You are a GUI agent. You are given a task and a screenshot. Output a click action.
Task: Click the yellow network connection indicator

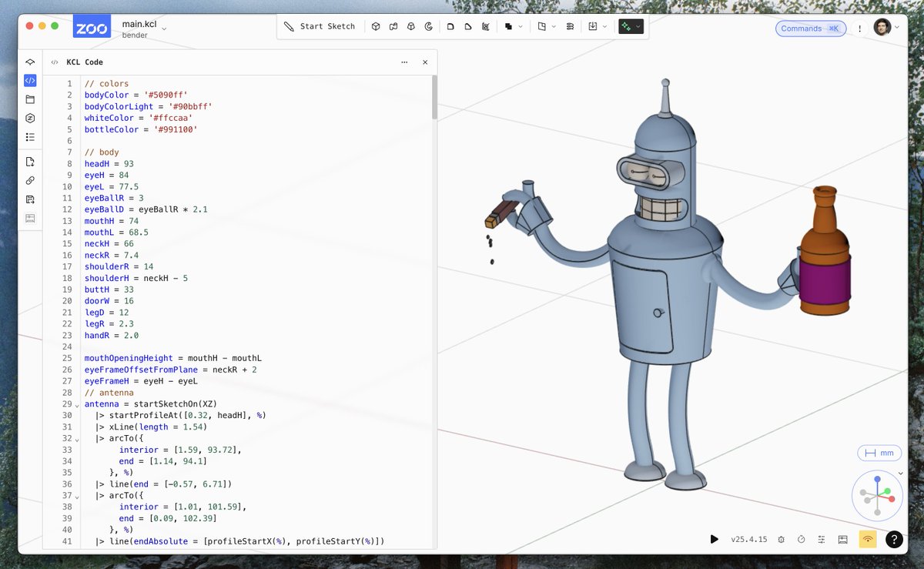coord(869,540)
